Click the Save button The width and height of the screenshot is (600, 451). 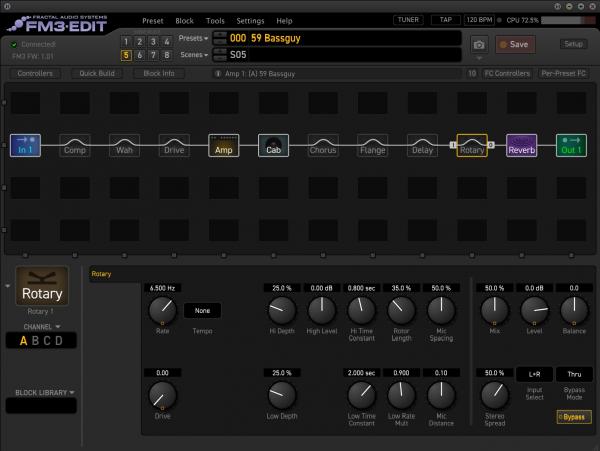coord(515,44)
